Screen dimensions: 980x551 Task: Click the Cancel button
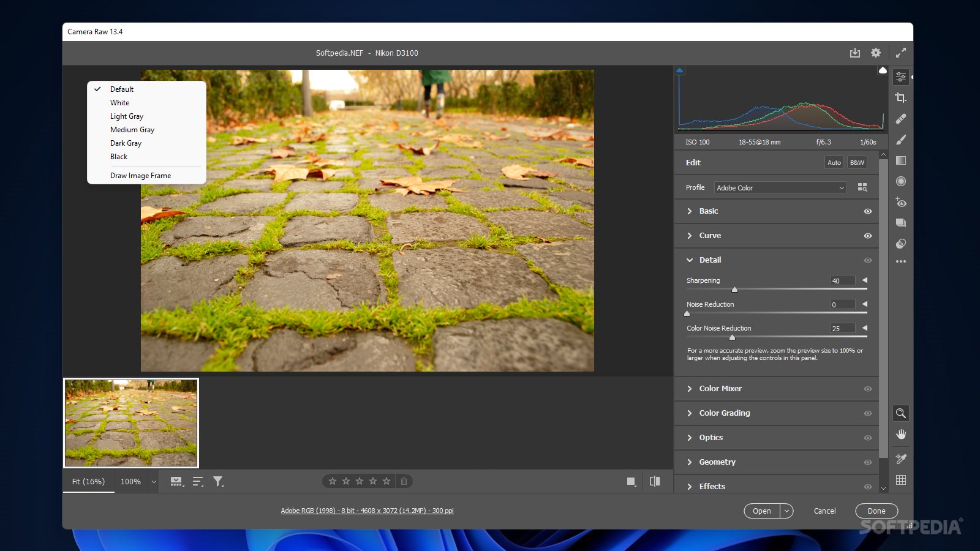[x=824, y=511]
